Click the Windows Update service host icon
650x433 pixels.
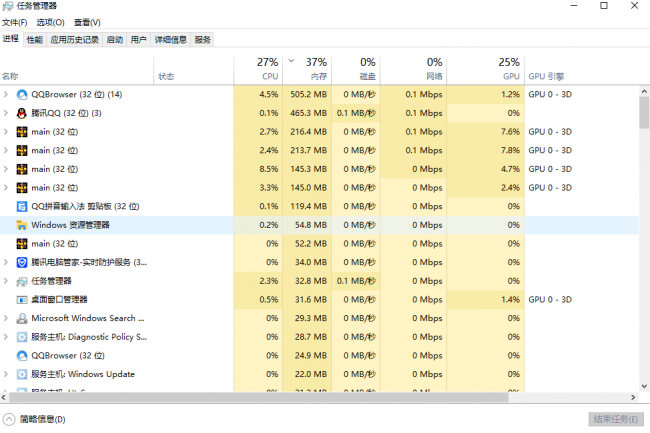(x=22, y=374)
